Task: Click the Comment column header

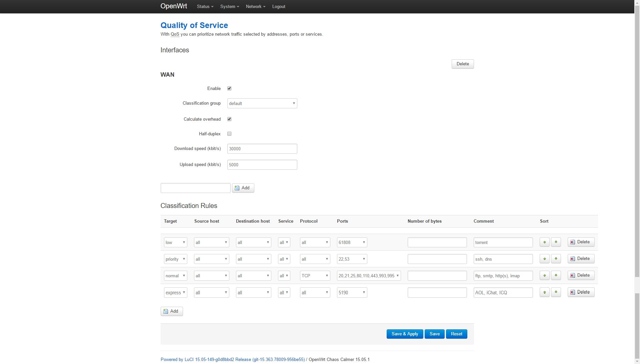Action: click(x=484, y=221)
